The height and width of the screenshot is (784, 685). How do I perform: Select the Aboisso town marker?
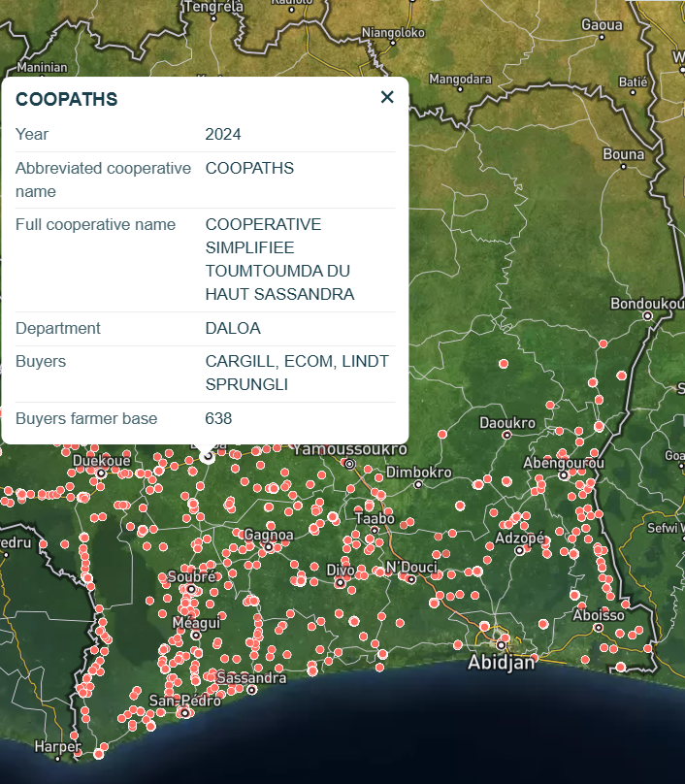(x=598, y=628)
